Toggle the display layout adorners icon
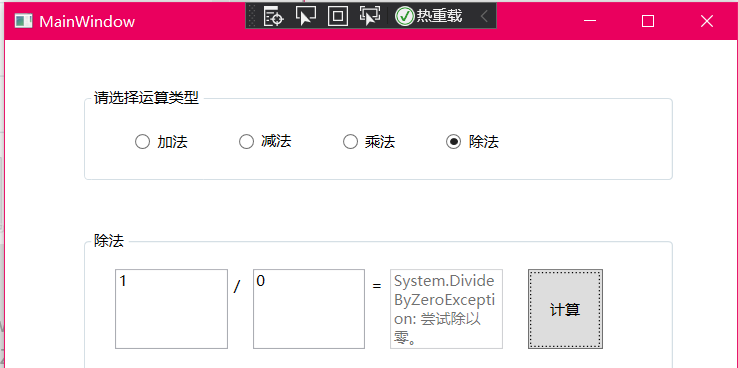Viewport: 738px width, 368px height. point(338,16)
